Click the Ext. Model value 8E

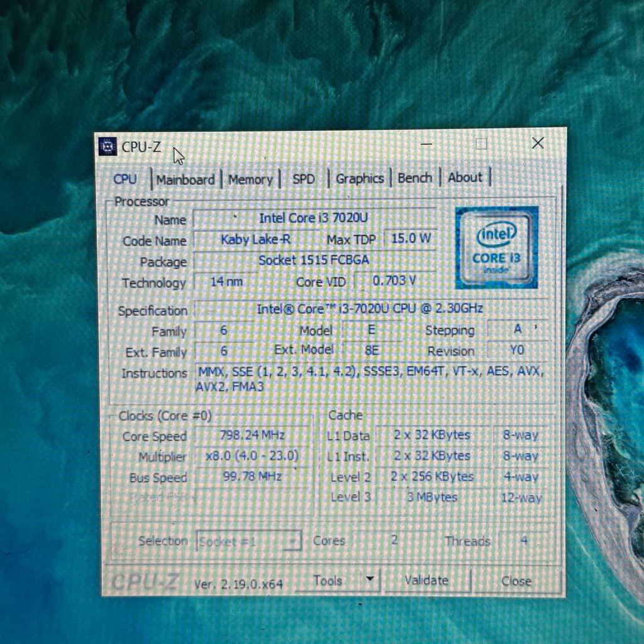pyautogui.click(x=372, y=350)
